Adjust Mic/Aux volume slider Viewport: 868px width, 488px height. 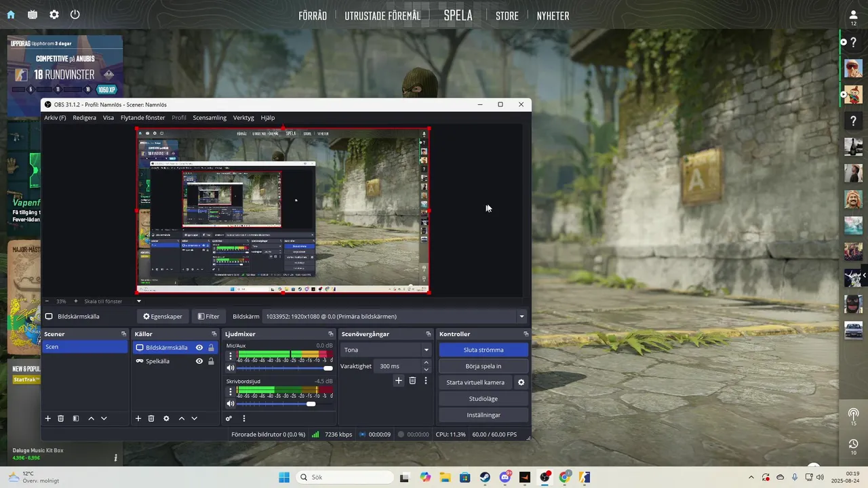point(285,368)
